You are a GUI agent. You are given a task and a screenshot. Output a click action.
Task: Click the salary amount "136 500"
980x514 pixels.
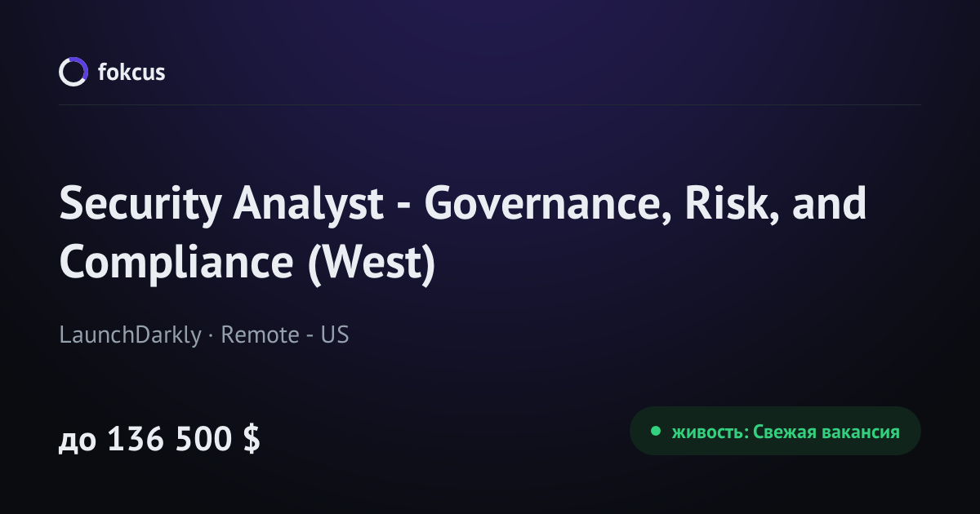point(171,440)
